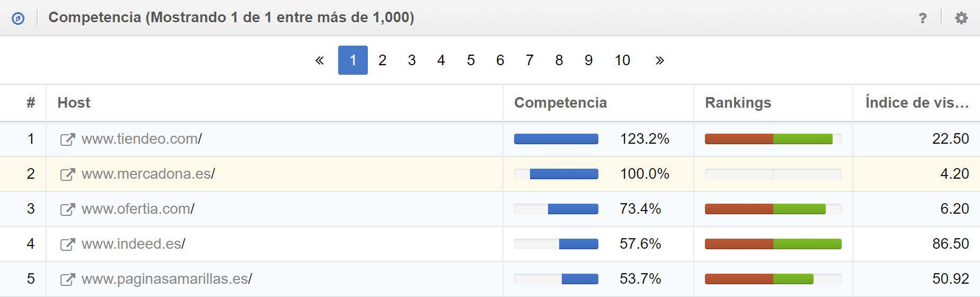Open the help question mark icon
Viewport: 980px width, 297px height.
coord(923,19)
